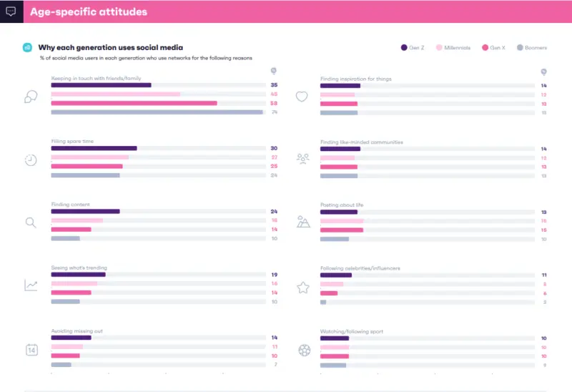572x392 pixels.
Task: Toggle the Boomers legend item
Action: pos(531,48)
